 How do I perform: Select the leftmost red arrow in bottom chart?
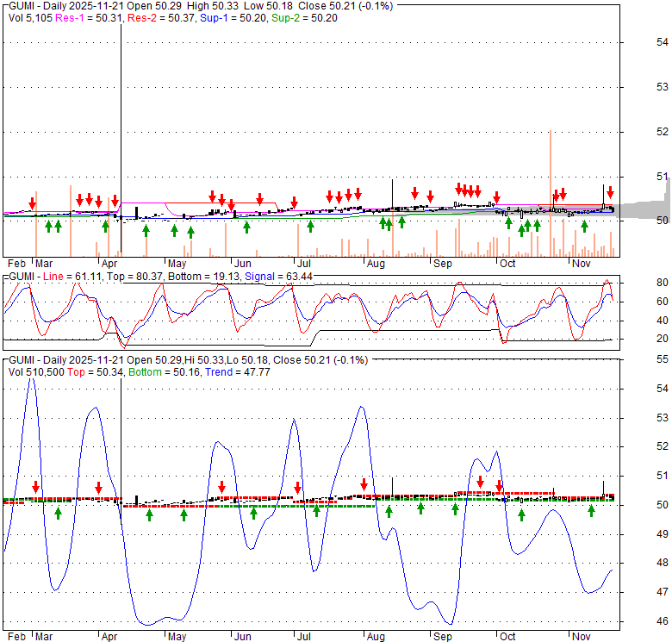(35, 487)
